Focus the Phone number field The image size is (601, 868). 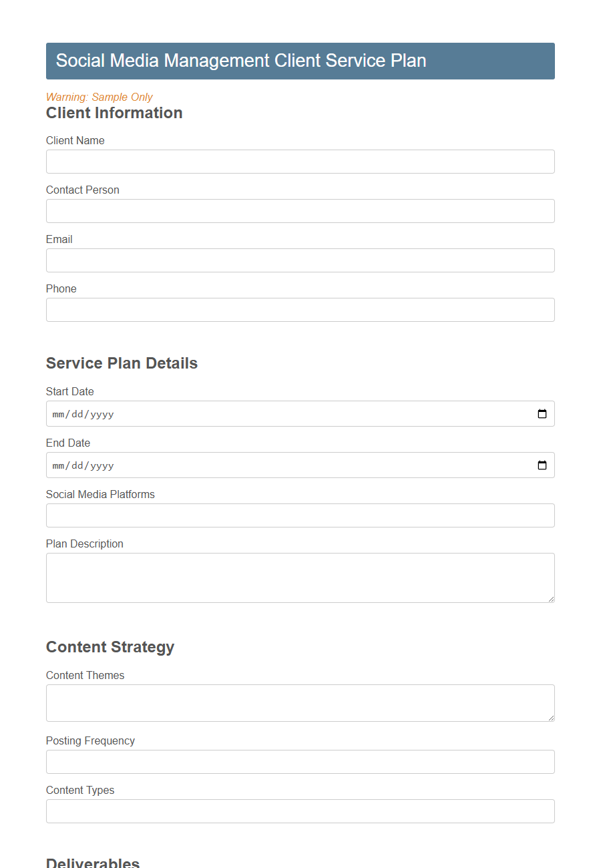click(299, 310)
